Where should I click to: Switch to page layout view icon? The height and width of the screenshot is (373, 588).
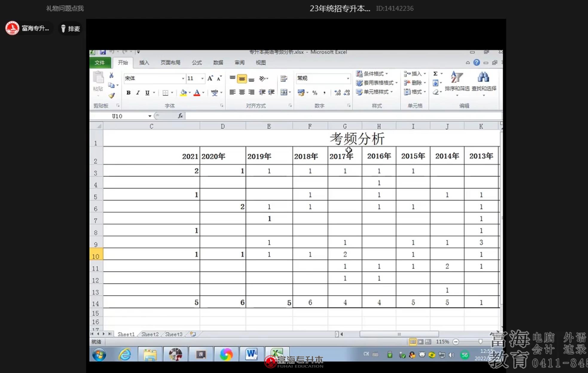pos(420,342)
